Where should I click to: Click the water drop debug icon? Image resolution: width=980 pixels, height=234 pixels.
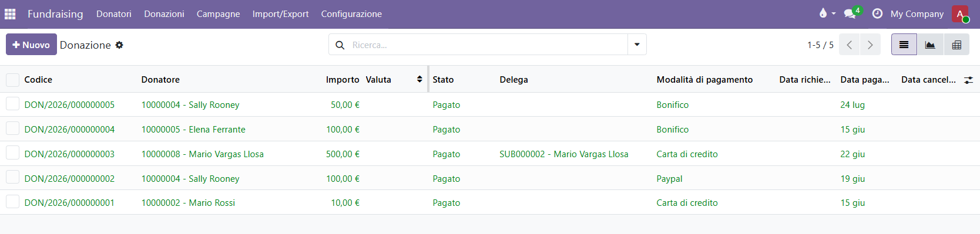click(823, 13)
